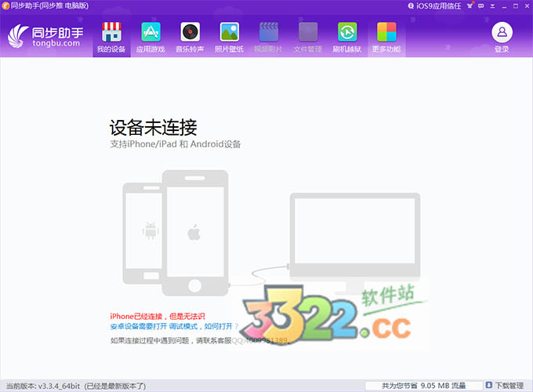Image resolution: width=533 pixels, height=392 pixels.
Task: Open 照片壁纸 (Photos and Wallpapers) section
Action: pos(229,37)
